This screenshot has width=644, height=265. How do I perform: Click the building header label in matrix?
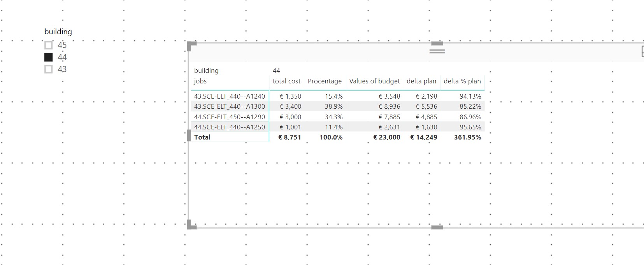206,71
